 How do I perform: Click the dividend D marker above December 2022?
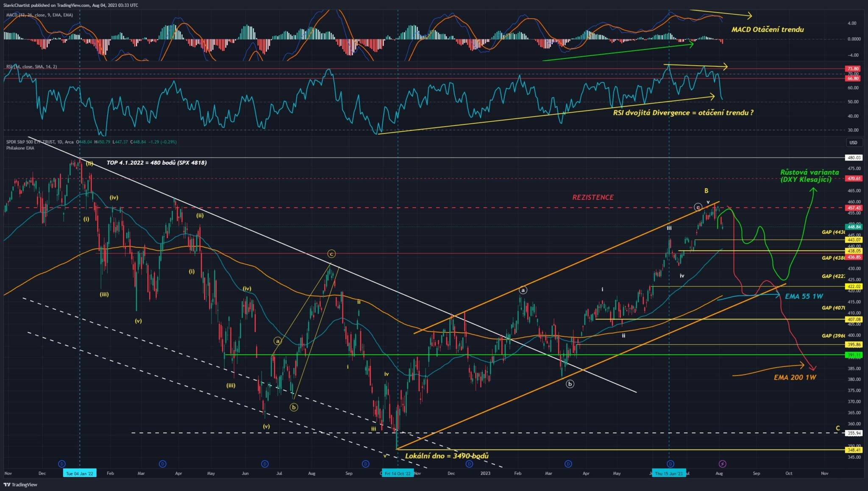pyautogui.click(x=469, y=464)
